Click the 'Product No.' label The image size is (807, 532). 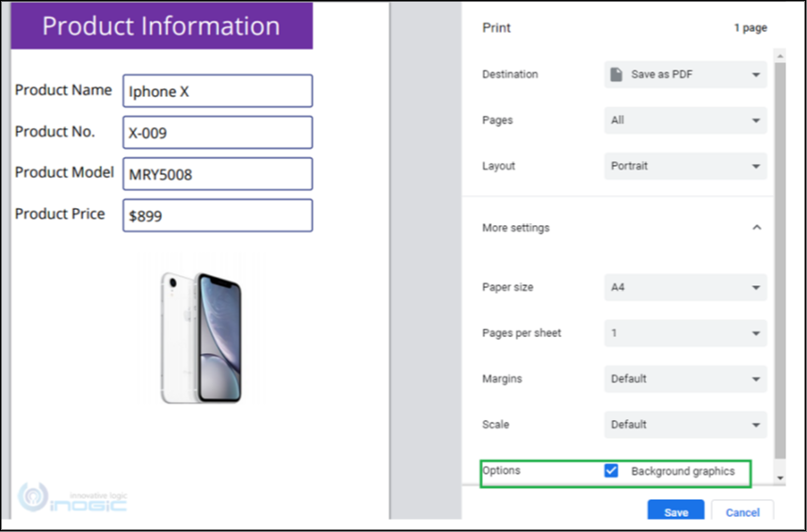[55, 132]
